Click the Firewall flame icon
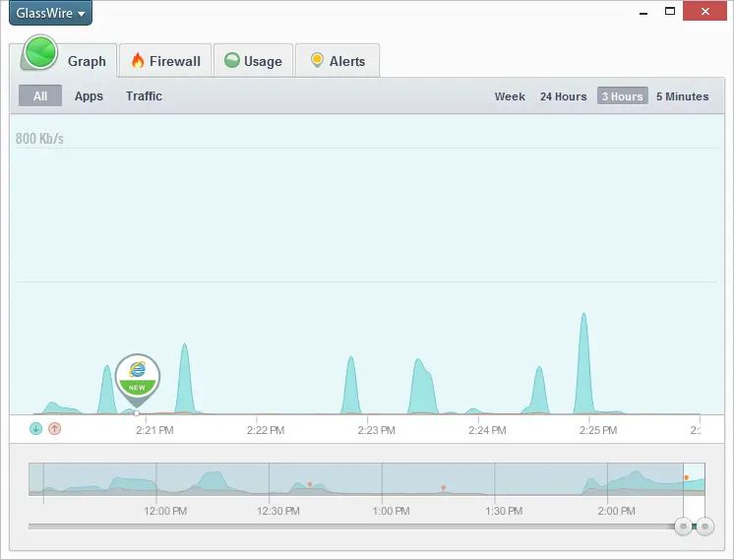The width and height of the screenshot is (734, 560). pyautogui.click(x=138, y=60)
